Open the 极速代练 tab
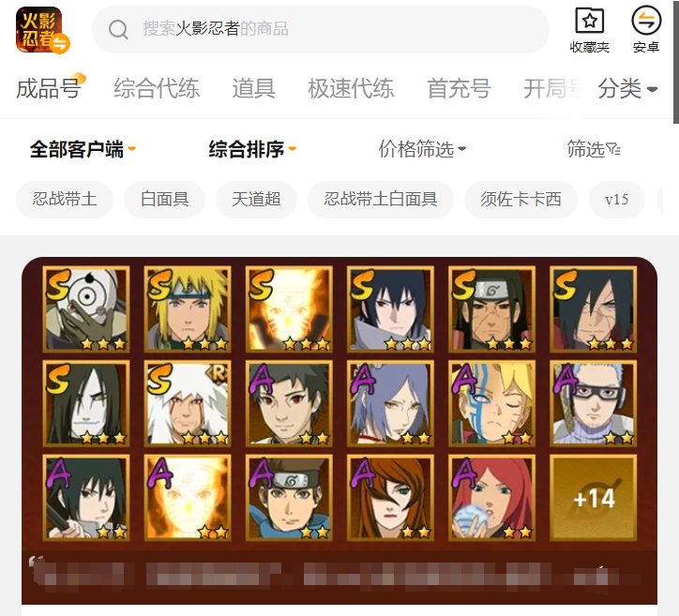This screenshot has width=679, height=616. pyautogui.click(x=351, y=88)
